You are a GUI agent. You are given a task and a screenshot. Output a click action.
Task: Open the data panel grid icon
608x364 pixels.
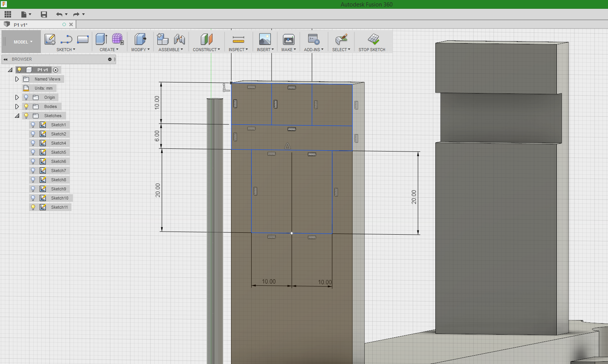point(8,14)
